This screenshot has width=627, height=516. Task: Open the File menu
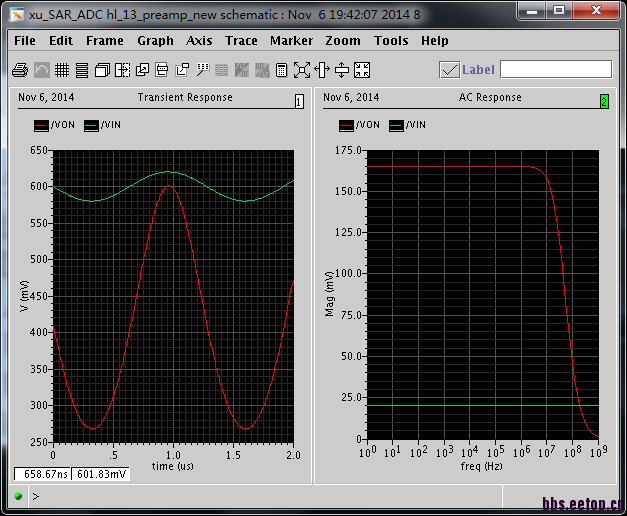coord(25,41)
